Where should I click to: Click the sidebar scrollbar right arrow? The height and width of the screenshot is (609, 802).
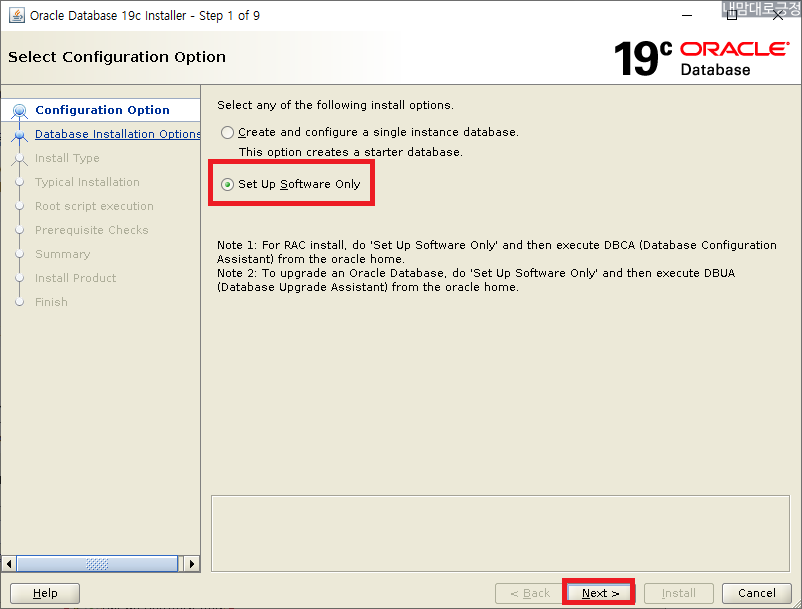pyautogui.click(x=191, y=564)
